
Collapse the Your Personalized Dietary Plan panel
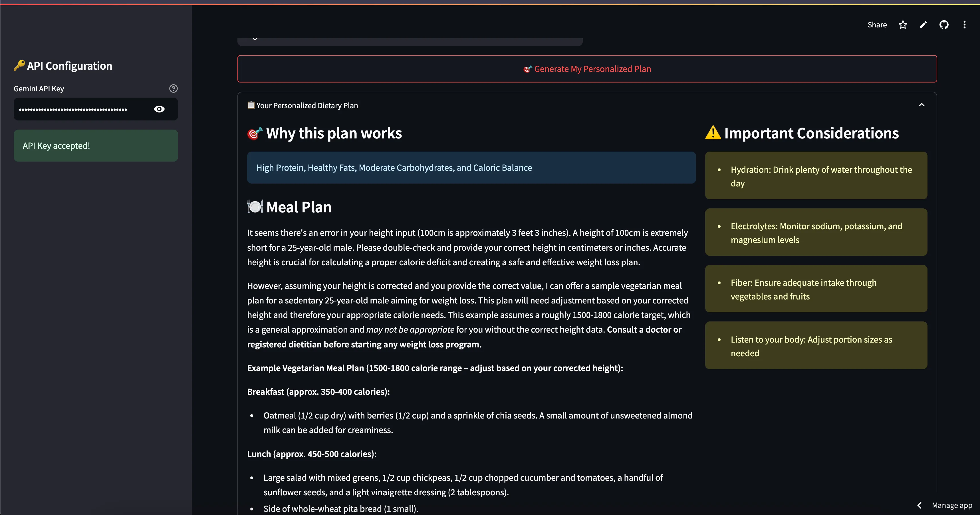(922, 104)
